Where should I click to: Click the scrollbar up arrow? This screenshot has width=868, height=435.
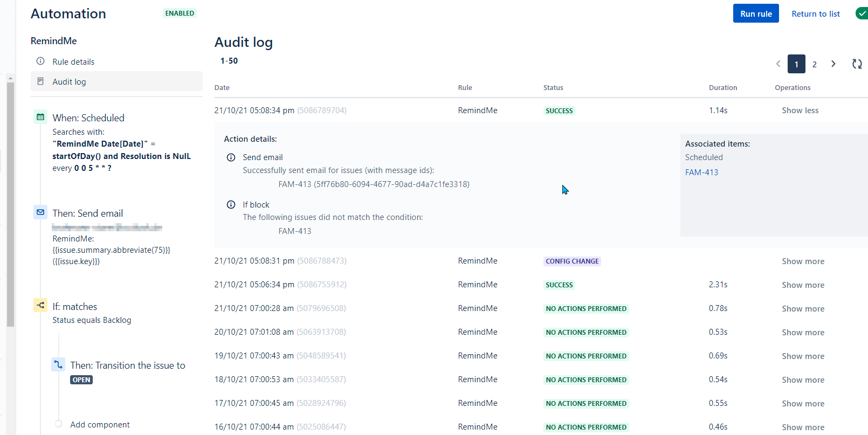[x=10, y=78]
